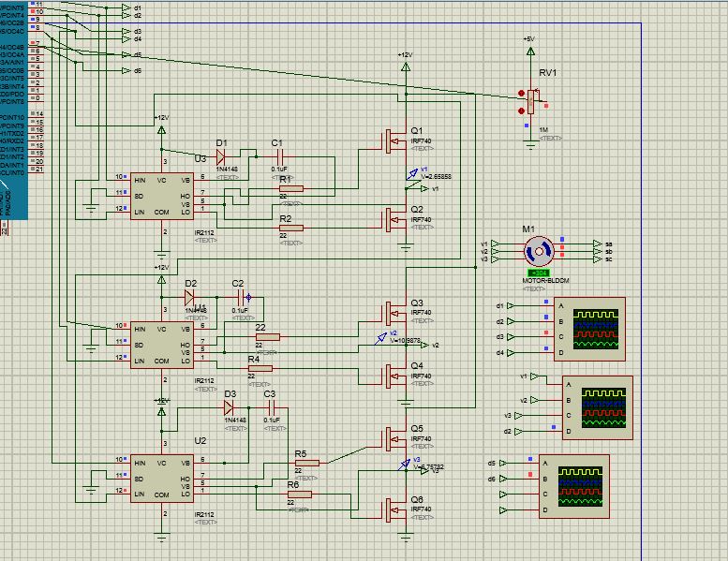728x561 pixels.
Task: Click the BLDC motor M1 symbol
Action: click(x=539, y=251)
